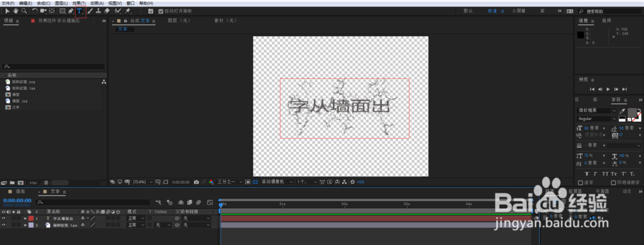Click the snapshot camera icon in viewer
The image size is (644, 245).
pyautogui.click(x=196, y=182)
